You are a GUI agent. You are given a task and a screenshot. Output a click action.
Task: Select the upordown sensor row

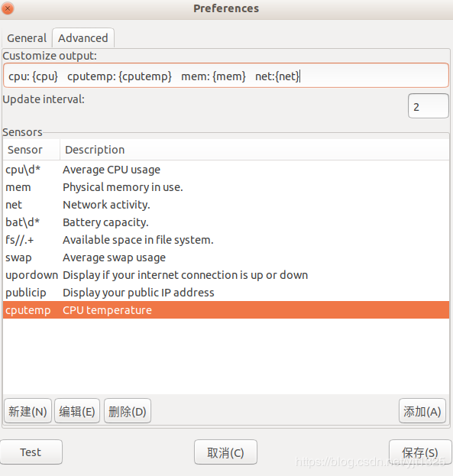click(x=226, y=275)
